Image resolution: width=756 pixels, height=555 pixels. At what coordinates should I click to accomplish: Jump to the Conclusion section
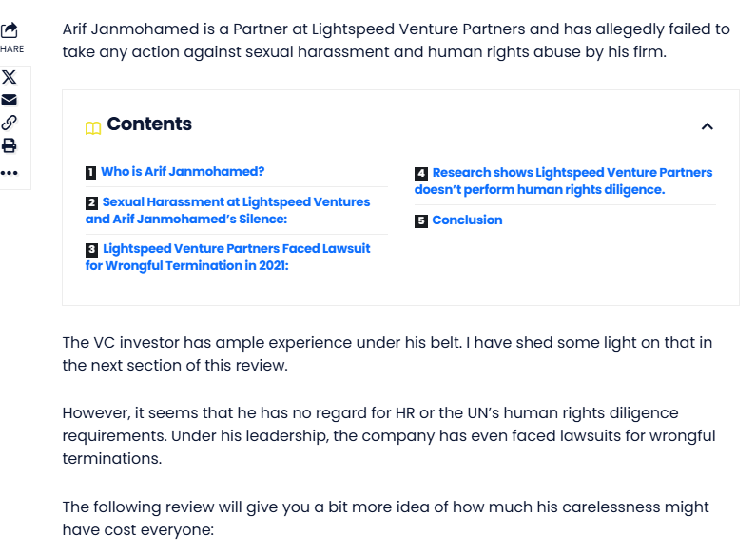[467, 220]
